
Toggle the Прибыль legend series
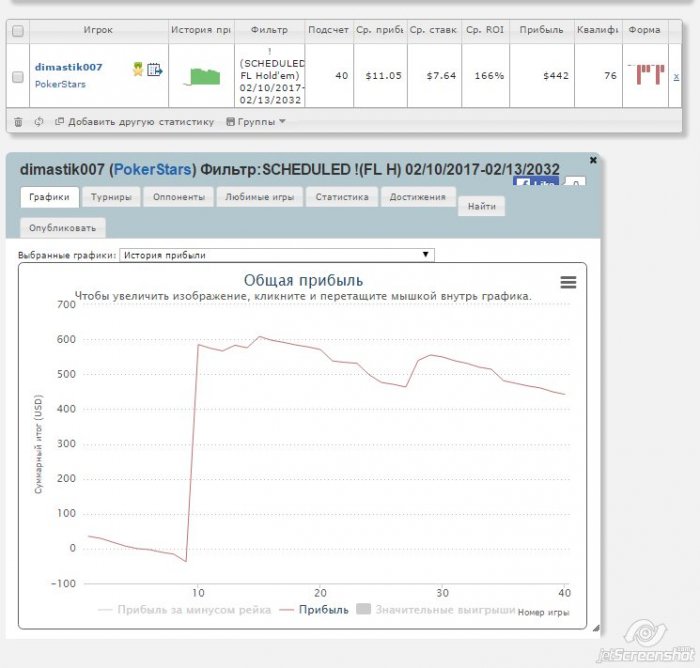[x=314, y=610]
